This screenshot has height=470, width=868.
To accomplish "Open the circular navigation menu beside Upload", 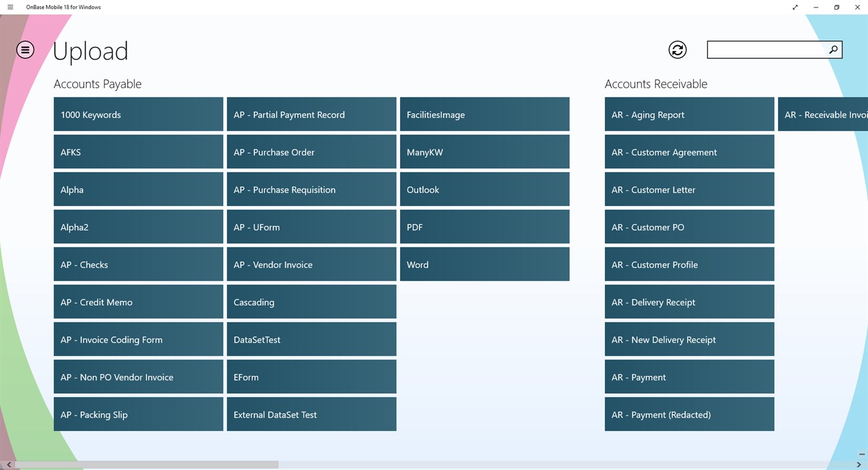I will (25, 50).
